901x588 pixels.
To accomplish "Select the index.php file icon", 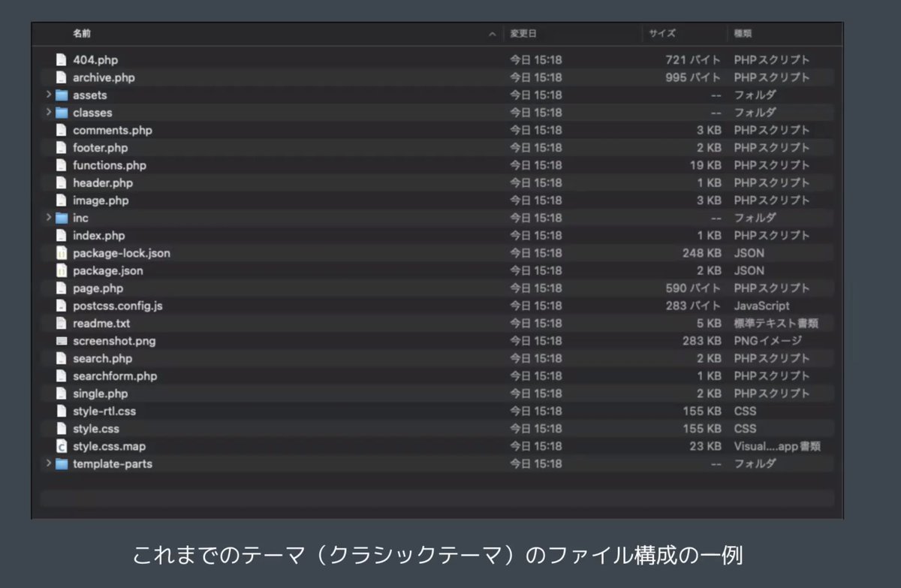I will pos(62,236).
